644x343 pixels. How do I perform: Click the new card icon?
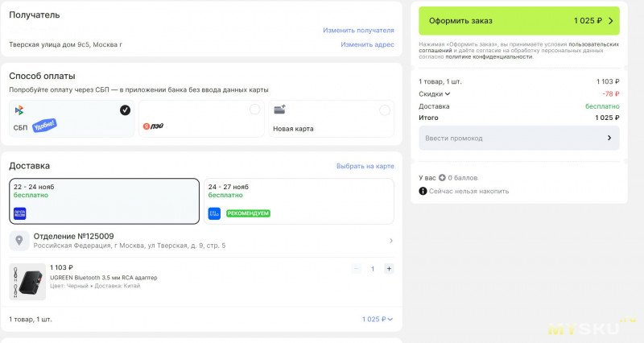click(x=279, y=110)
